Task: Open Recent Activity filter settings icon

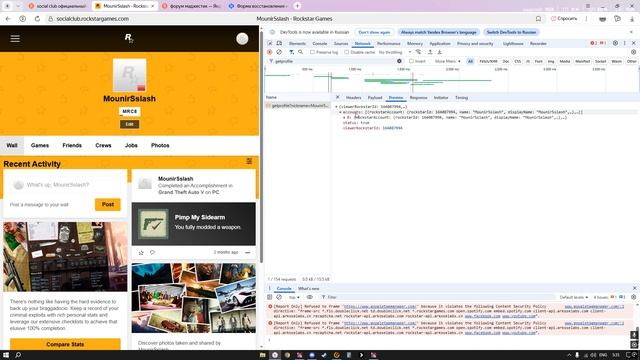Action: pos(249,162)
